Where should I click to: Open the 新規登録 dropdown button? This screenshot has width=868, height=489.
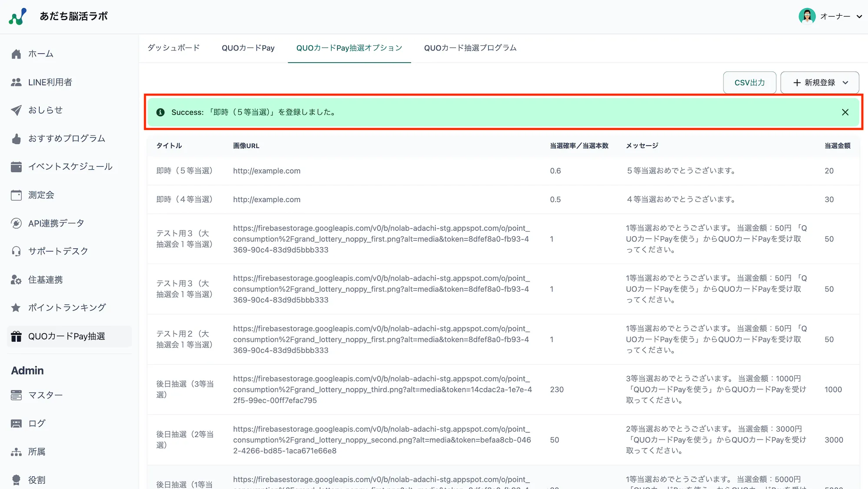point(820,83)
